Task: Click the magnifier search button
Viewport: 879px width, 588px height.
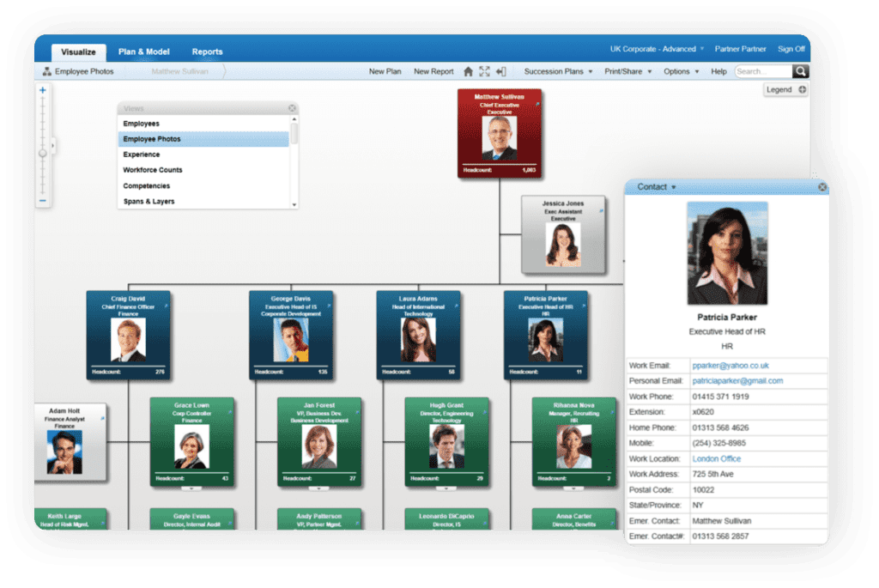Action: (x=801, y=71)
